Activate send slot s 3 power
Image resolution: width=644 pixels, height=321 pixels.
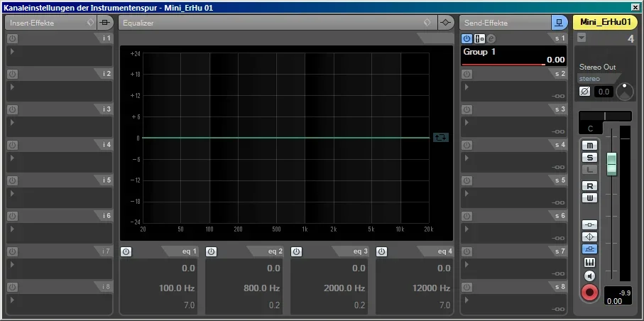tap(466, 110)
